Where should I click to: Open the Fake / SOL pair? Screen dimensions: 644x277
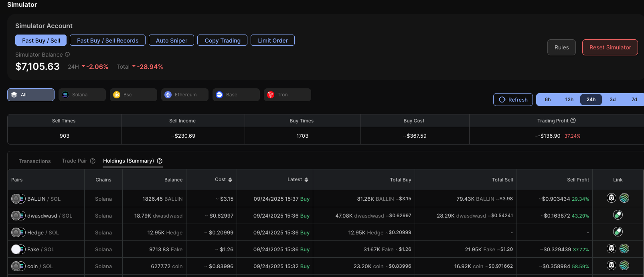(x=41, y=249)
